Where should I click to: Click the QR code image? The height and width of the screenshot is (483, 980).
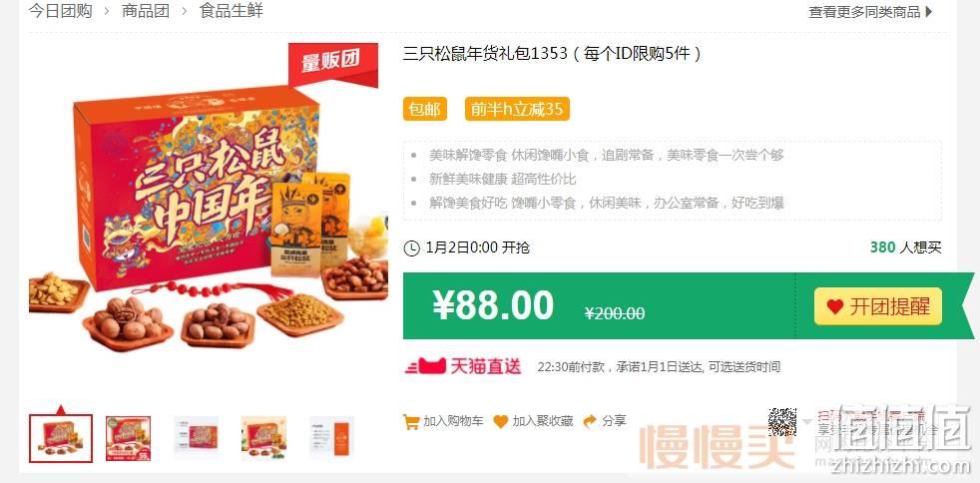(x=782, y=422)
